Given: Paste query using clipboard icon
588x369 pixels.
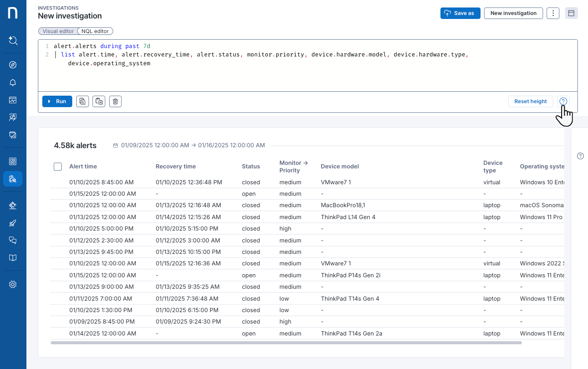Looking at the screenshot, I should point(99,101).
